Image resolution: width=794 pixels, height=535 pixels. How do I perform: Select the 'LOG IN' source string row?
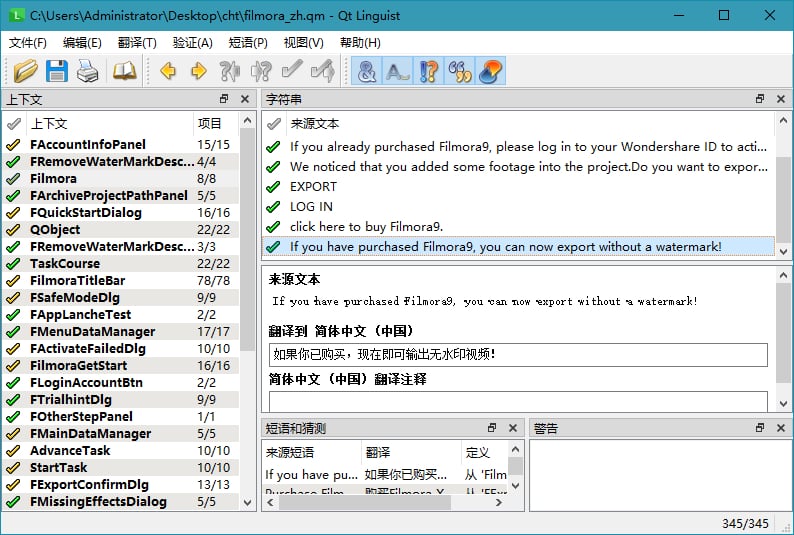click(x=312, y=206)
